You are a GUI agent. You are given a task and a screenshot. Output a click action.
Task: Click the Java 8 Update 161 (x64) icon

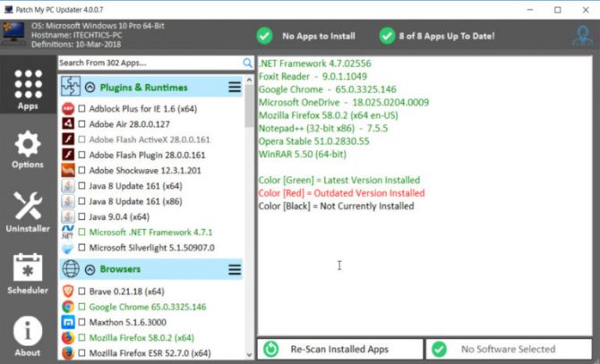[68, 186]
